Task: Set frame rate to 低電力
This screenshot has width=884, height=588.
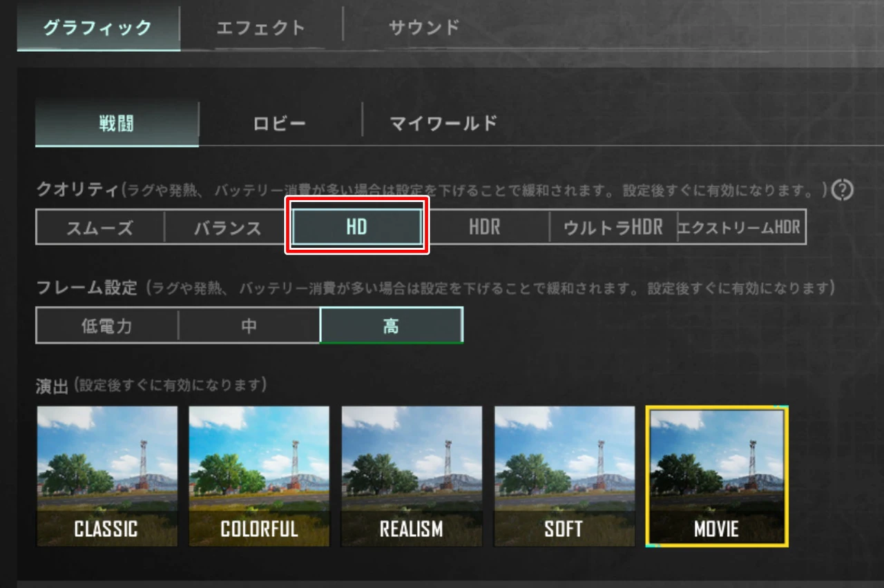Action: click(107, 326)
